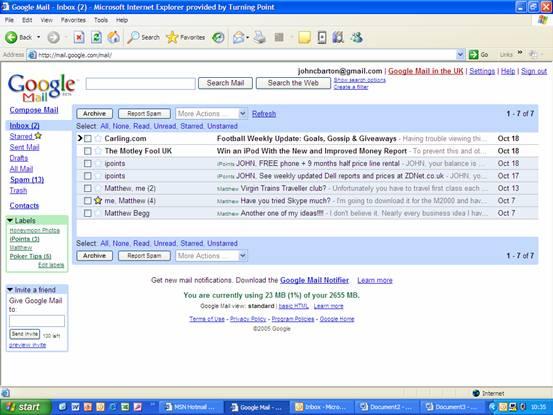Click the green Go arrow icon
This screenshot has width=553, height=415.
coord(473,55)
